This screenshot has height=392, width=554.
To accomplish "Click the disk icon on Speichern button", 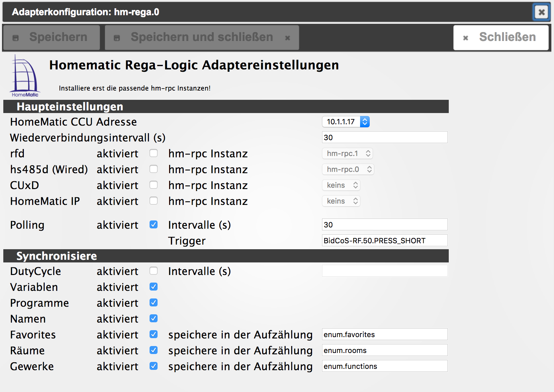I will click(x=16, y=38).
